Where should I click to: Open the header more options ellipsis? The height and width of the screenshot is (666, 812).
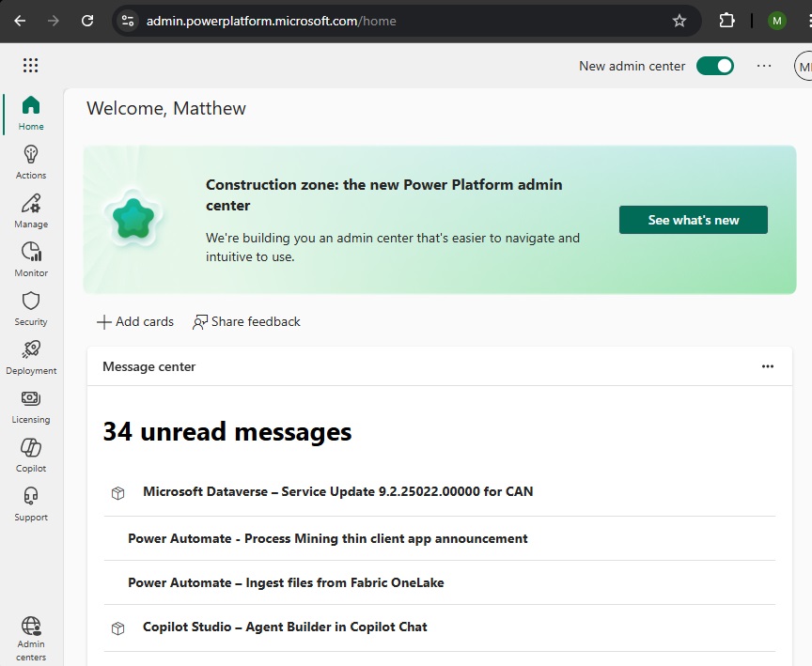coord(764,66)
